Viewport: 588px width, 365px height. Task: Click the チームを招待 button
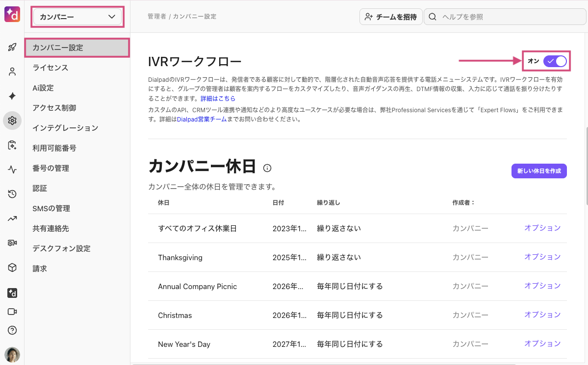391,17
